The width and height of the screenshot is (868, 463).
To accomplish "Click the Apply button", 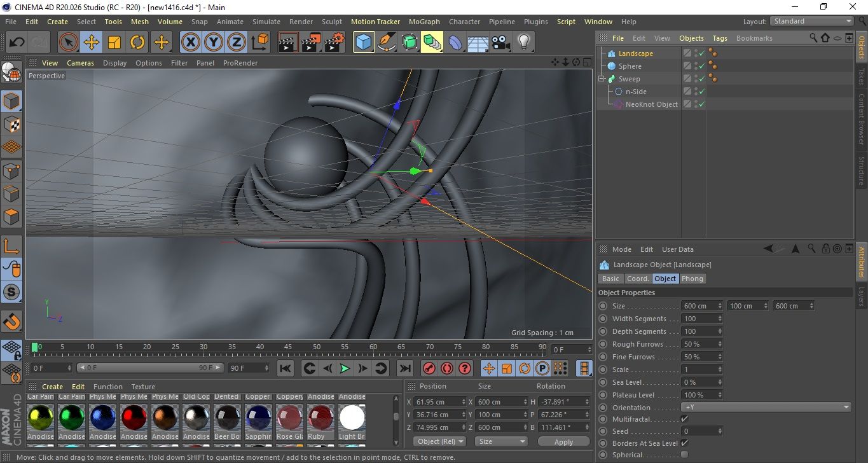I will point(563,441).
